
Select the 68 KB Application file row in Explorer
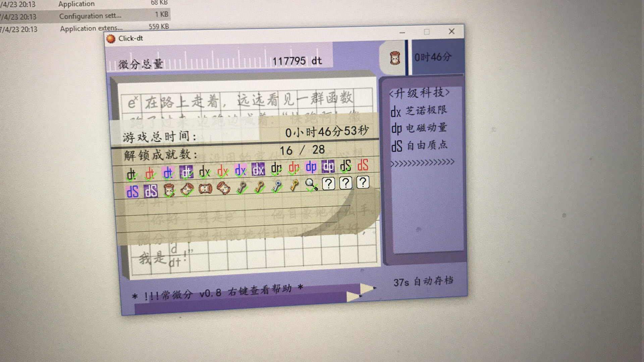pos(85,4)
